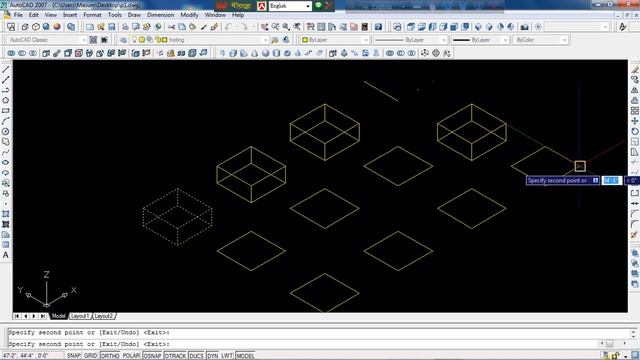The width and height of the screenshot is (640, 360).
Task: Open the Modify menu
Action: pos(189,15)
